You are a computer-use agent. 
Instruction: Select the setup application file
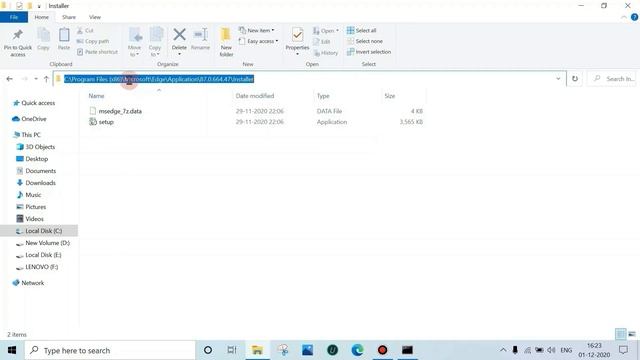pyautogui.click(x=102, y=122)
